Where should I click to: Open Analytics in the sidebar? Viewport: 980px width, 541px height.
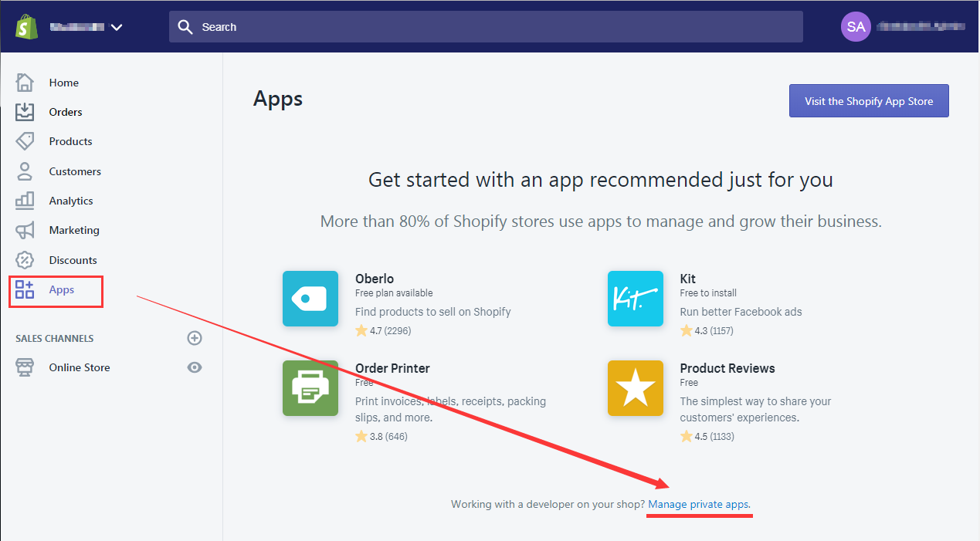pos(71,201)
